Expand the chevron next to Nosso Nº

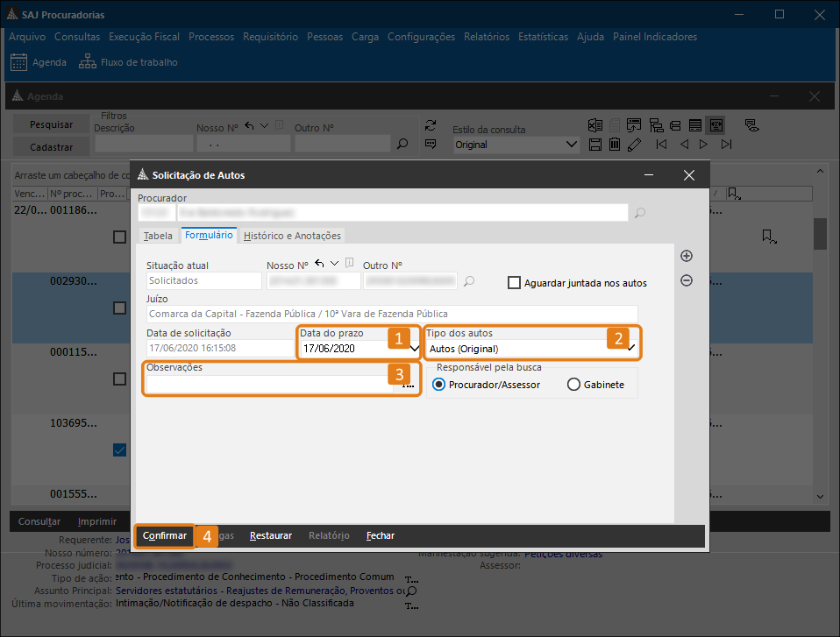pyautogui.click(x=334, y=264)
